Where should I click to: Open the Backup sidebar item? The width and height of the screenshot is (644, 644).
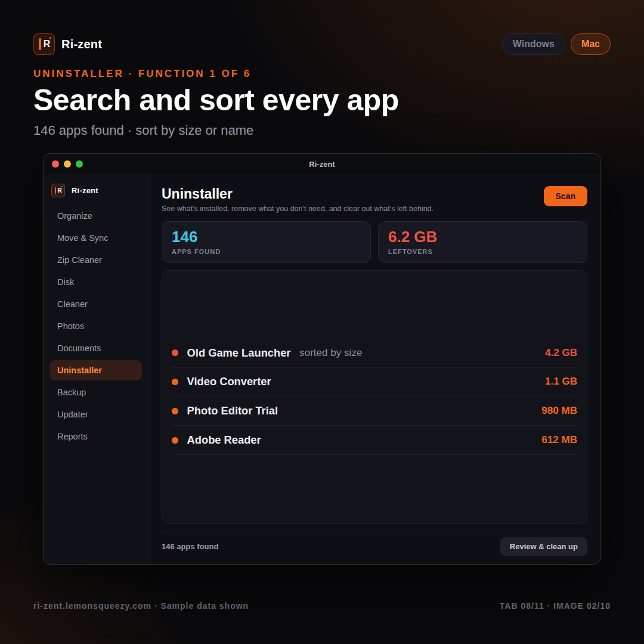pyautogui.click(x=95, y=392)
